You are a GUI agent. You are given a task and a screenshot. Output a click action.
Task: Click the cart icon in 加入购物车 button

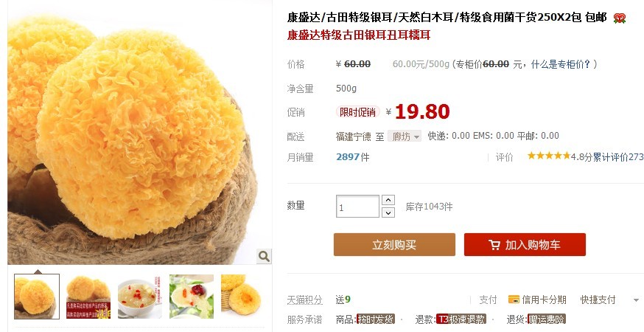tap(494, 245)
